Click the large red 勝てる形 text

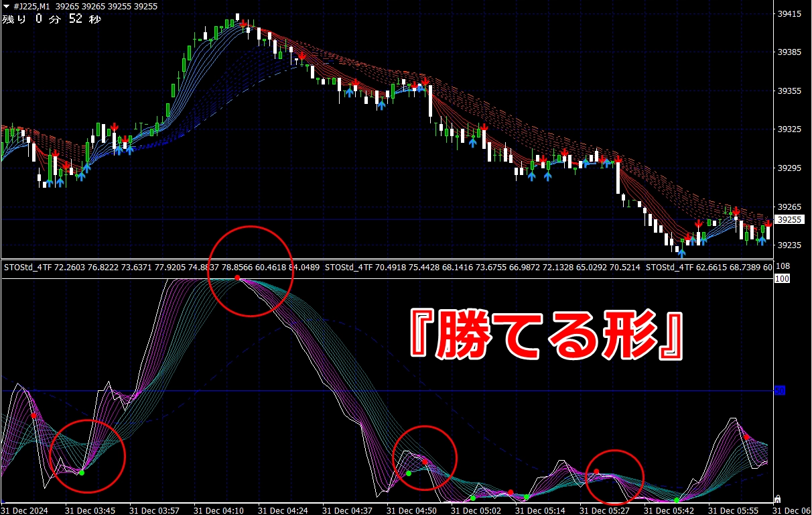pos(546,333)
